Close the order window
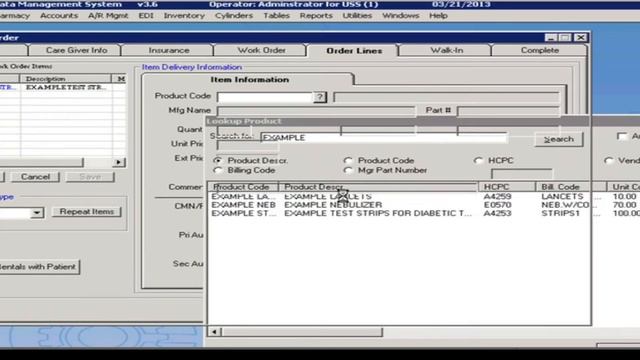Screen dimensions: 640x360 point(580,38)
